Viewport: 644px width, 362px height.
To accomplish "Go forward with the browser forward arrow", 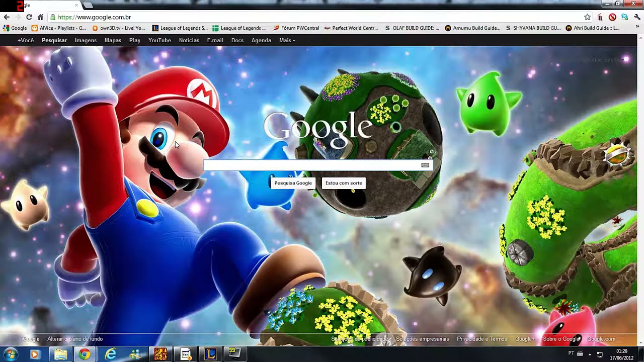I will [x=18, y=17].
